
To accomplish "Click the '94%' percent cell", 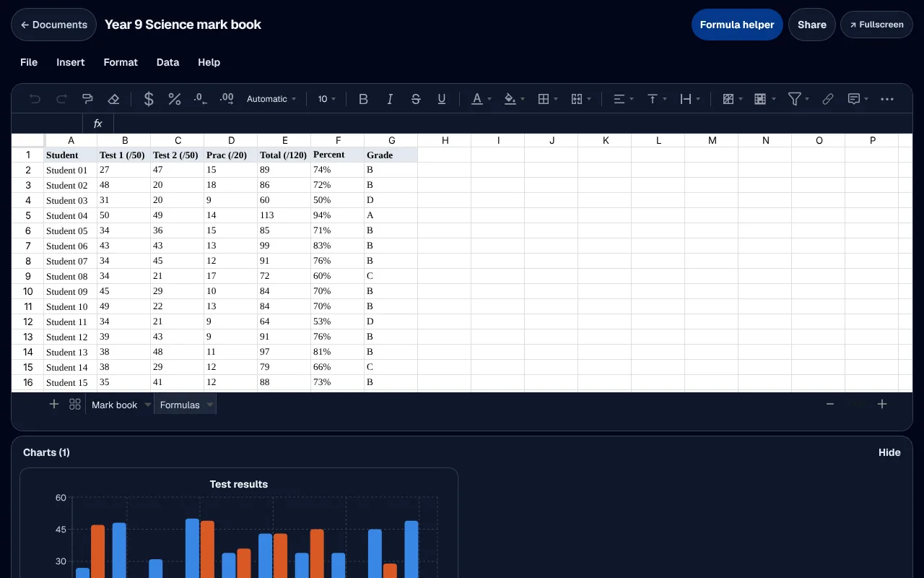I will [x=338, y=215].
